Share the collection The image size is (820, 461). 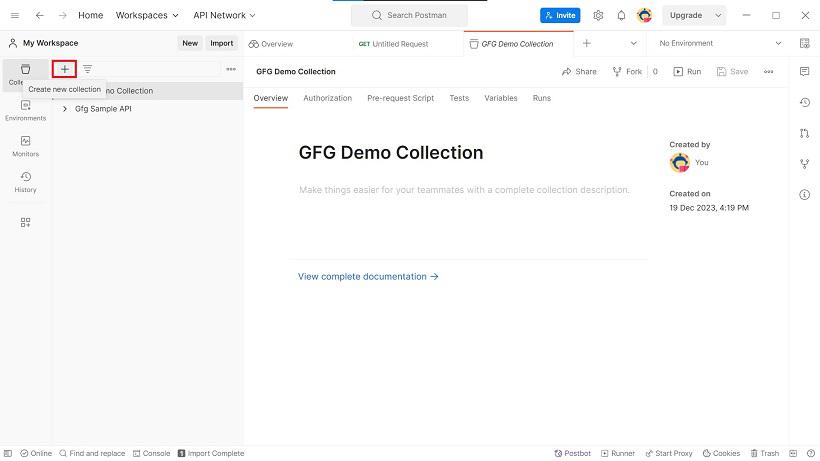pyautogui.click(x=578, y=72)
